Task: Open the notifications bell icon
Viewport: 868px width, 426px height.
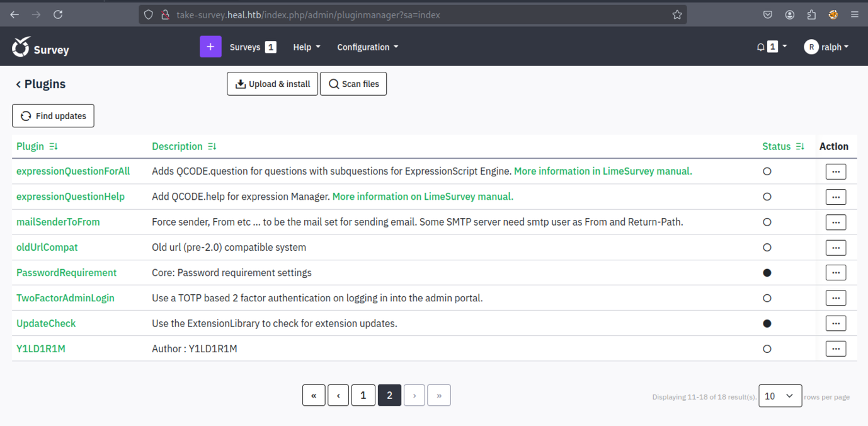Action: click(x=761, y=47)
